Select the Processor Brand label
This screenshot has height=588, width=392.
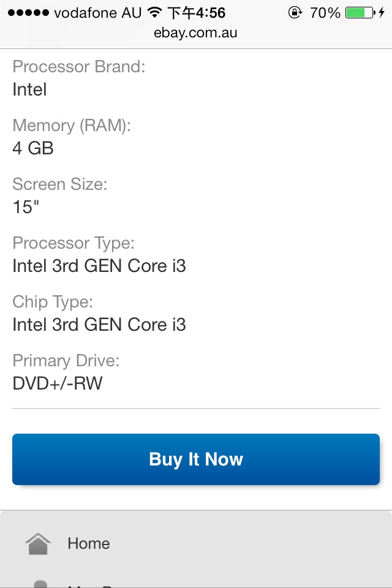[79, 66]
